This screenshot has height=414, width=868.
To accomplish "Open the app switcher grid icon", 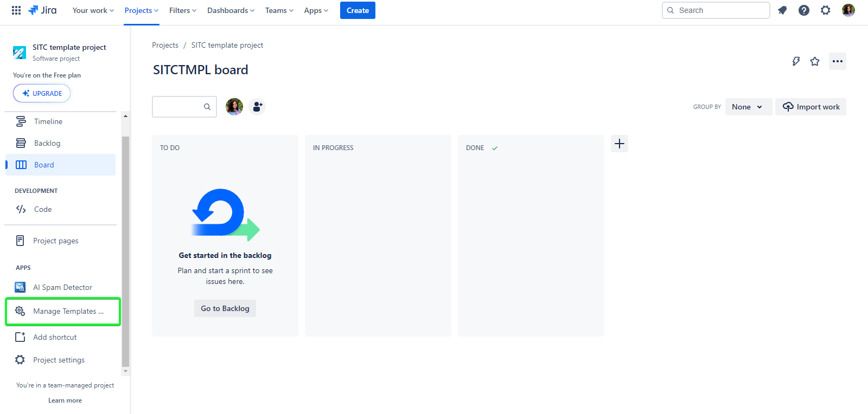I will pos(16,10).
